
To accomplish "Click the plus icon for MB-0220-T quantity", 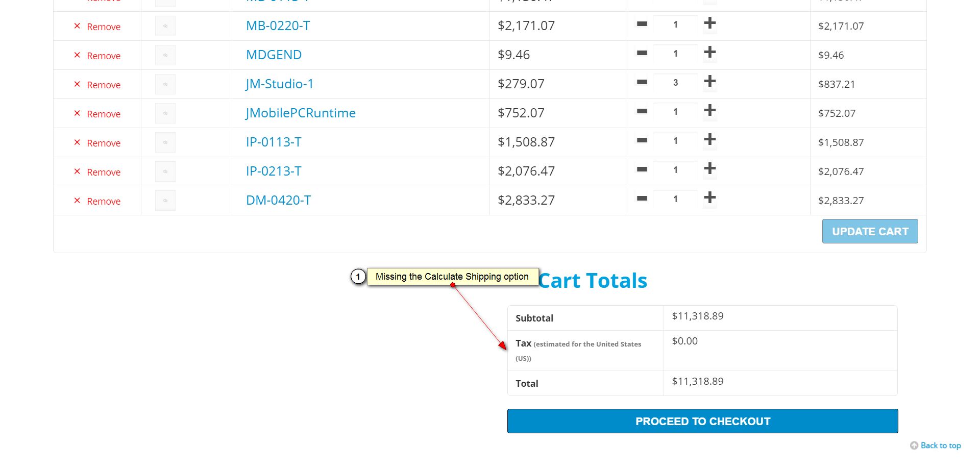I will click(x=709, y=23).
